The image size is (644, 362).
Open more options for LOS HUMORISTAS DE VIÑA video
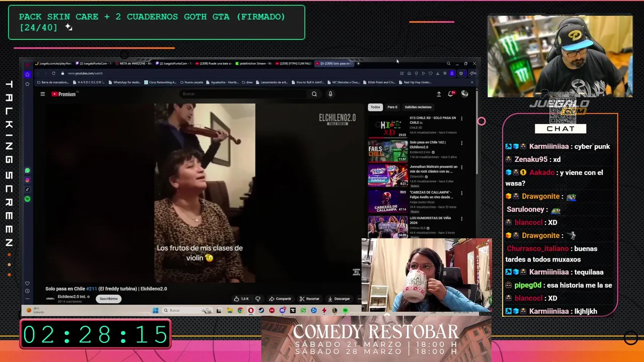point(461,219)
